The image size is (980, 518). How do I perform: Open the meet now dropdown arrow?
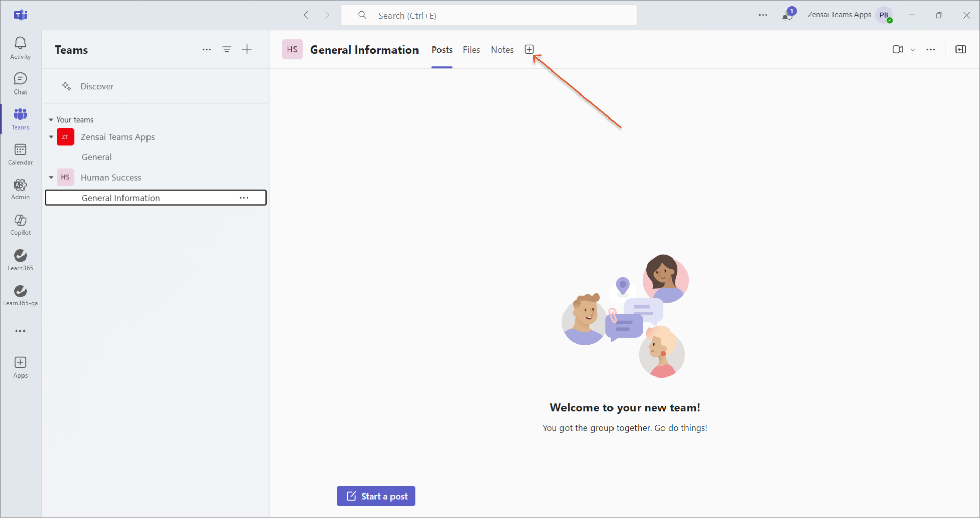point(913,50)
